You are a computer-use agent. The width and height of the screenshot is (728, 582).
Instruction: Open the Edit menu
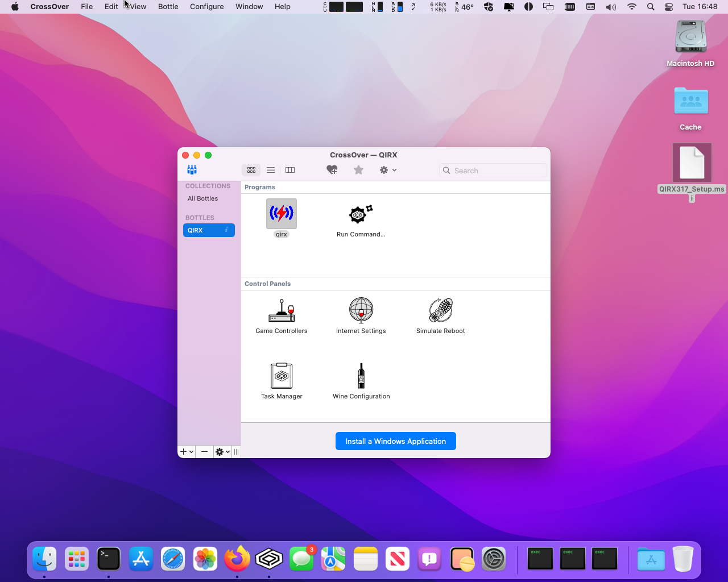tap(111, 7)
